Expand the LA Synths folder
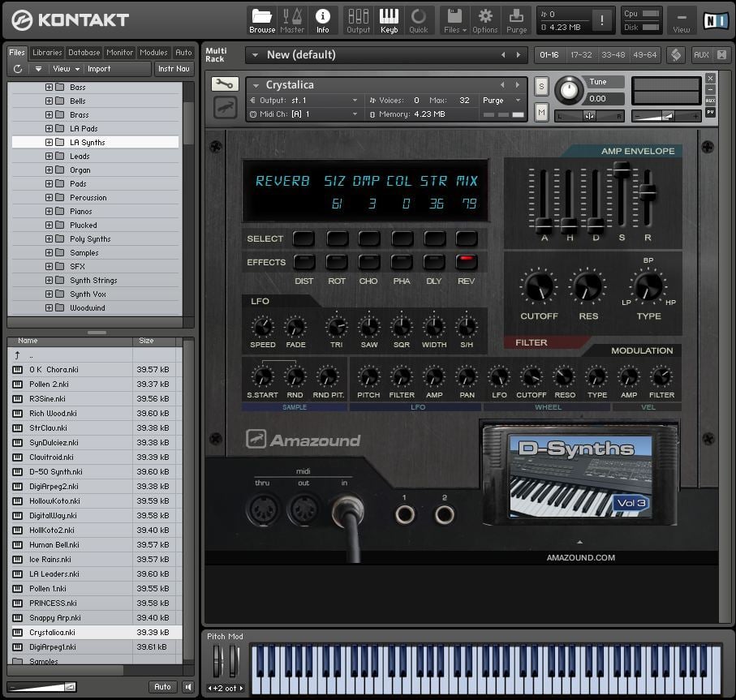The image size is (736, 700). point(49,142)
